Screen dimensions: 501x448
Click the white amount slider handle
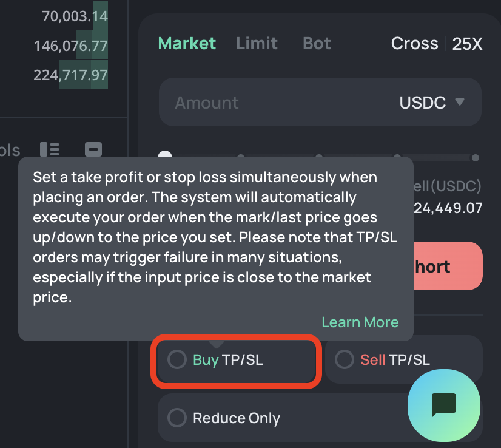point(165,156)
